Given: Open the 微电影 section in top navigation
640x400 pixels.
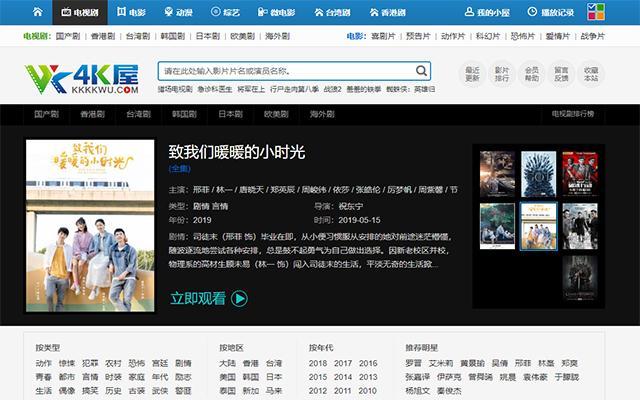Looking at the screenshot, I should (x=276, y=12).
